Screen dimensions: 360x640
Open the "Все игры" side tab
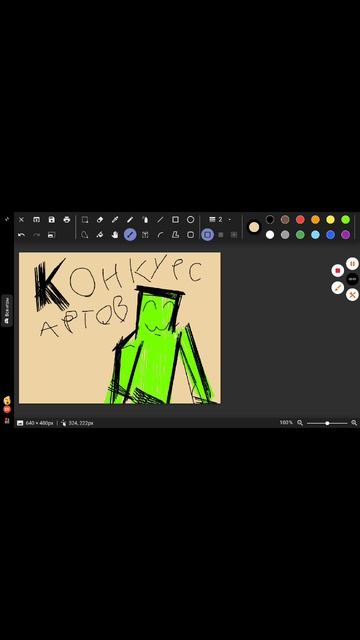[7, 311]
